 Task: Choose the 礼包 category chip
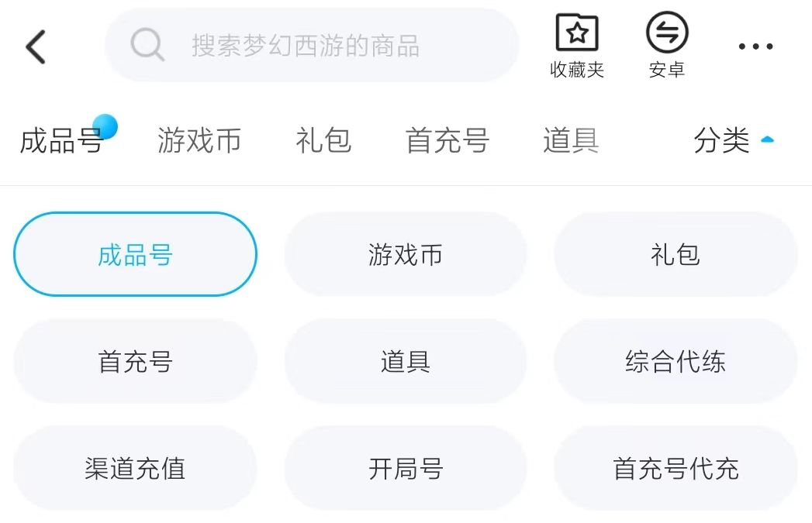(x=676, y=254)
